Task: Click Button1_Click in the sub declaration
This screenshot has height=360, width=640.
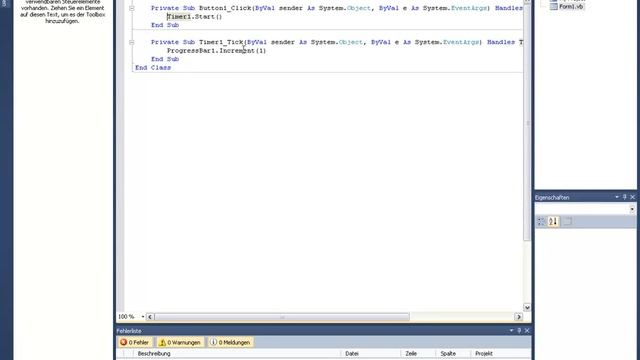Action: tap(225, 8)
